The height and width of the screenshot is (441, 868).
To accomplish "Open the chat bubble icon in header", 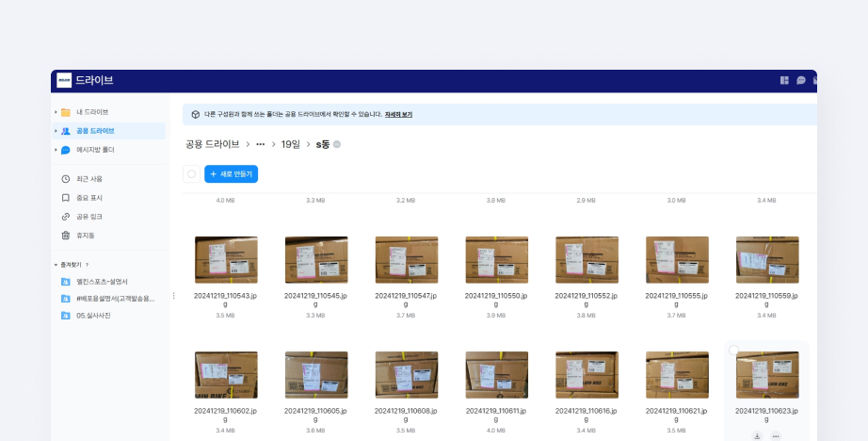I will pos(800,80).
